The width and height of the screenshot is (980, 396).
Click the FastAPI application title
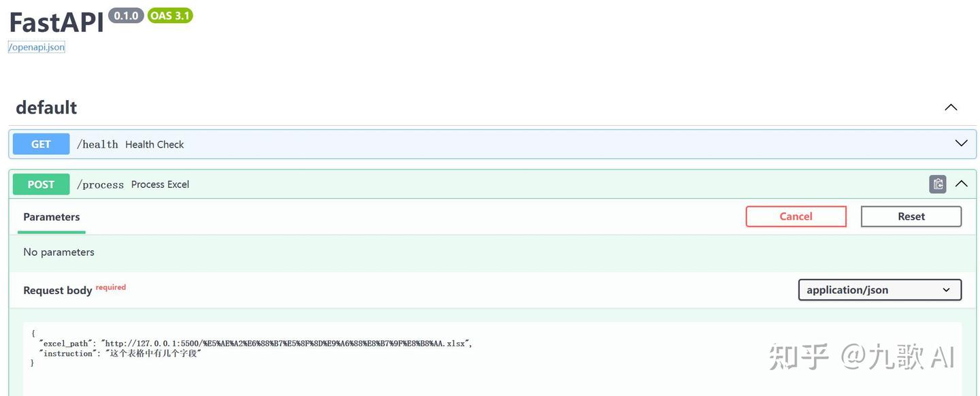click(x=54, y=22)
